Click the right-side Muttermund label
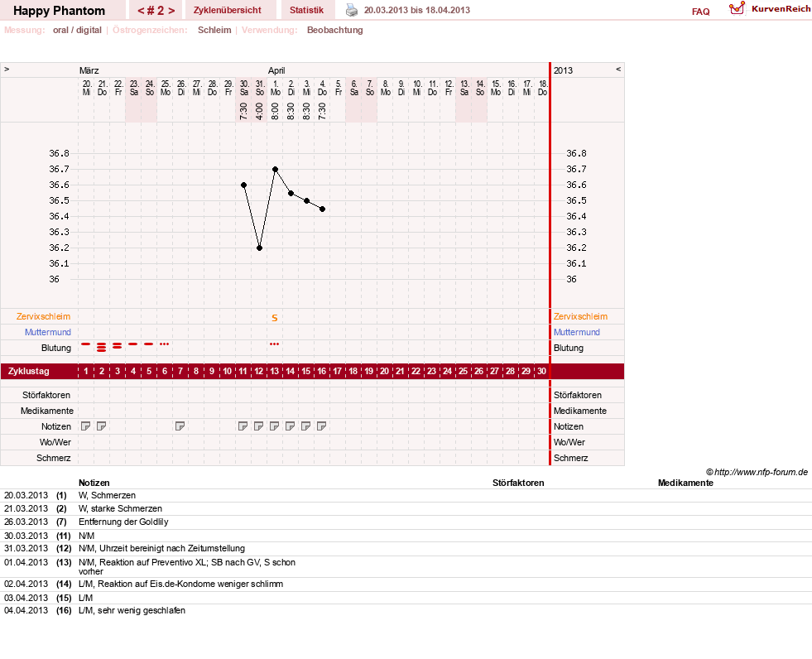The height and width of the screenshot is (659, 812). (576, 332)
